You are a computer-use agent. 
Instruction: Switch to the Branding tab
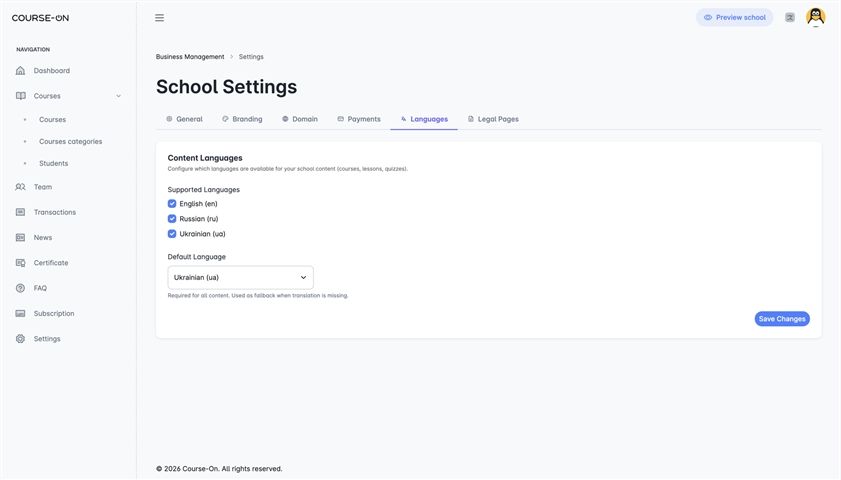pos(242,119)
